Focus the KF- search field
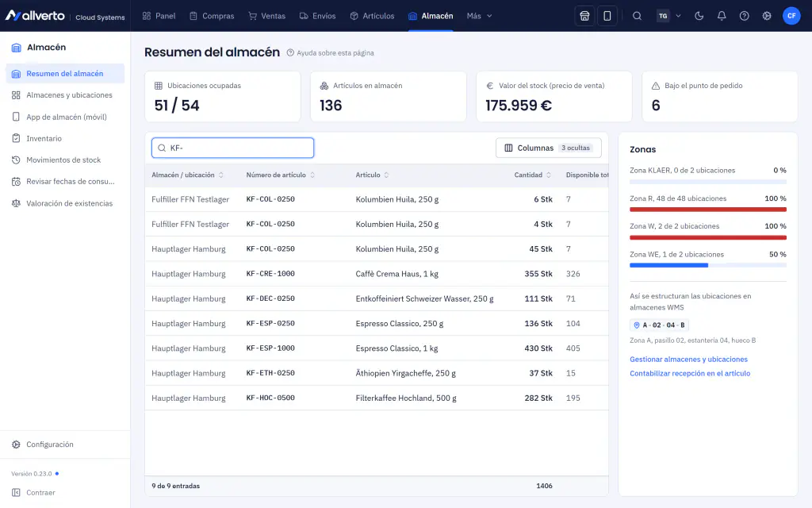812x508 pixels. 232,148
